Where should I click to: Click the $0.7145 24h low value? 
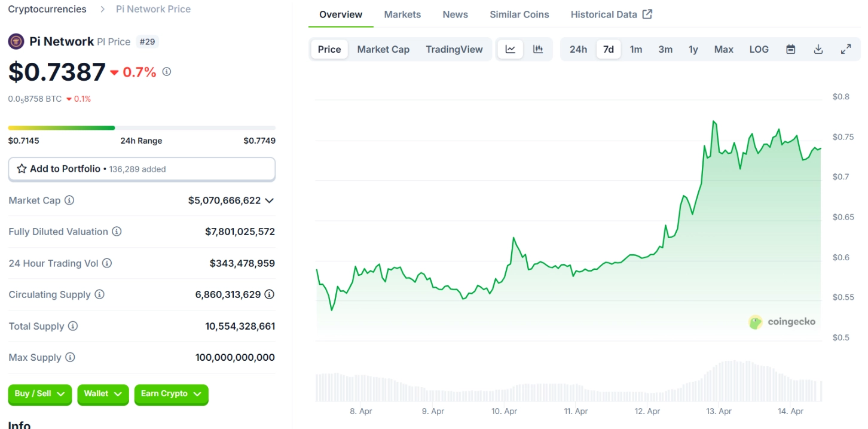[x=23, y=141]
